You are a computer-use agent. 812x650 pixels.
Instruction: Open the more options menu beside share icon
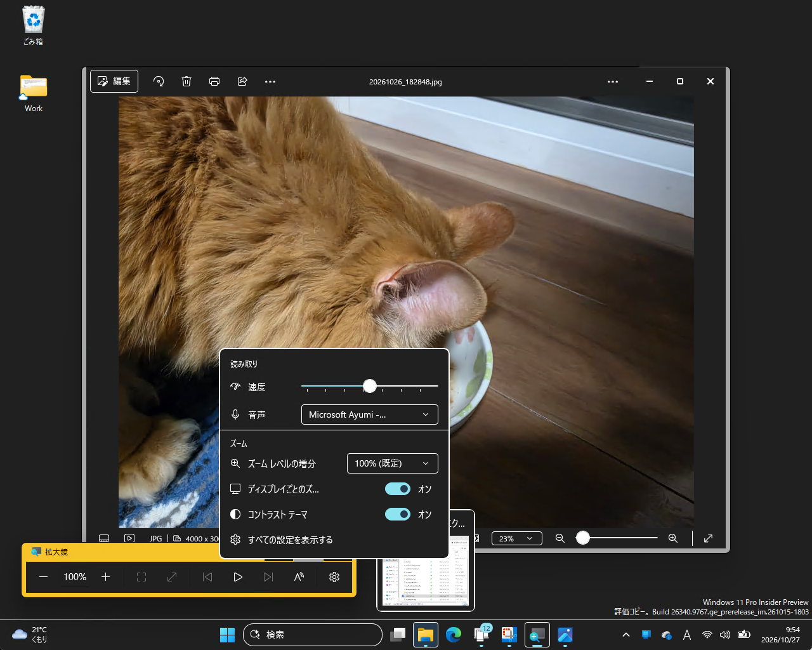point(270,81)
